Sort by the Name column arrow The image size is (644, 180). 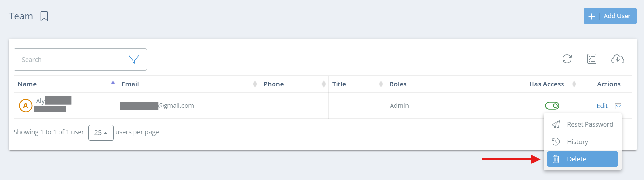(113, 83)
